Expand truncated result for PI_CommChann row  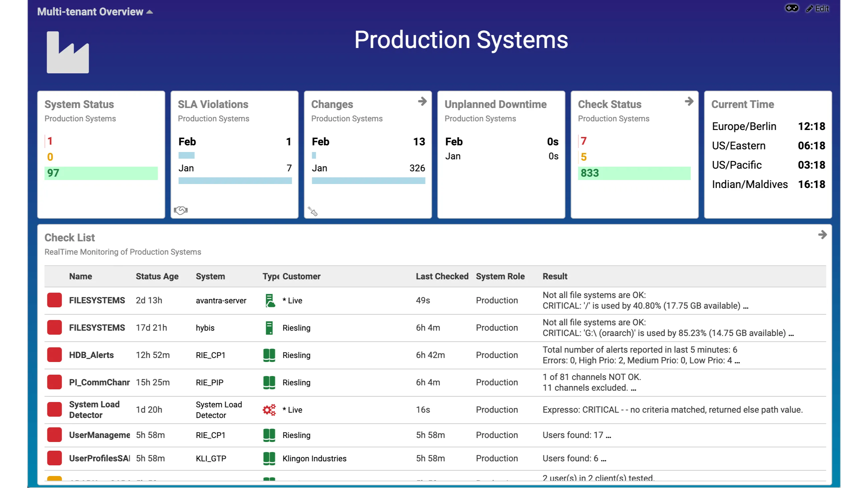pos(633,388)
